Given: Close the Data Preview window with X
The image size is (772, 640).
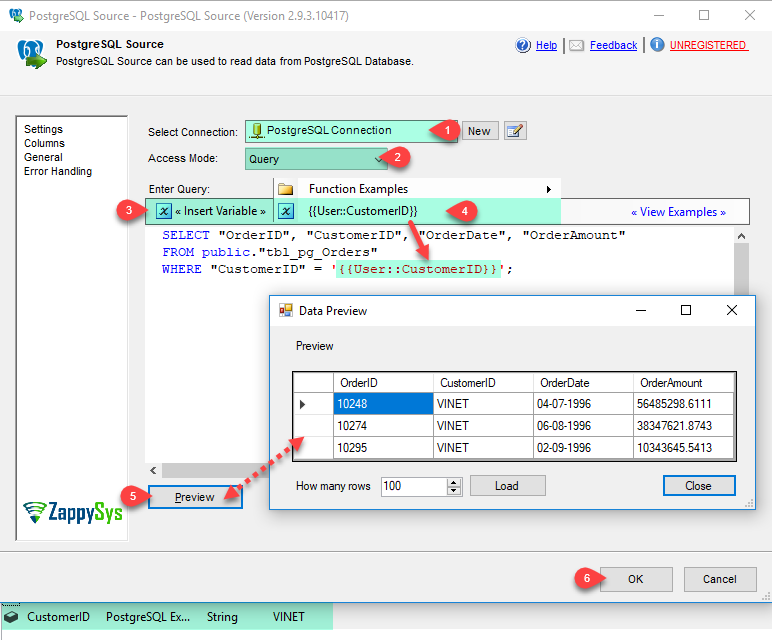Looking at the screenshot, I should pos(732,310).
